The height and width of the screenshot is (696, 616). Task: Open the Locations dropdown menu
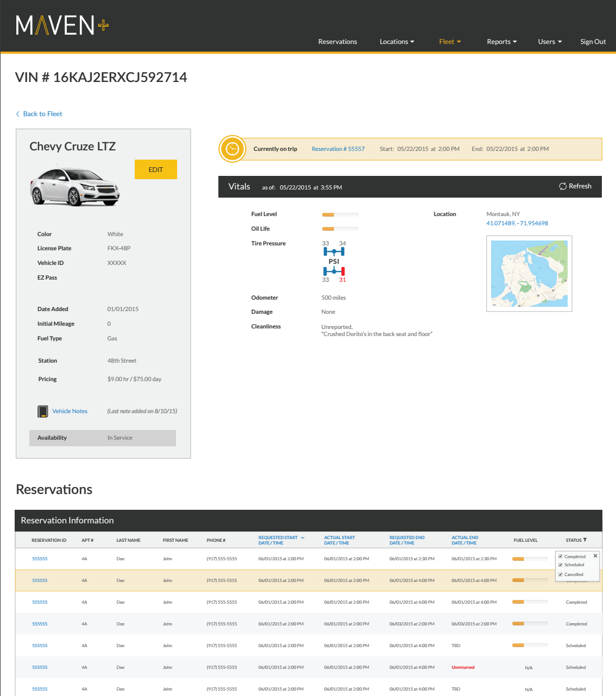(x=397, y=42)
